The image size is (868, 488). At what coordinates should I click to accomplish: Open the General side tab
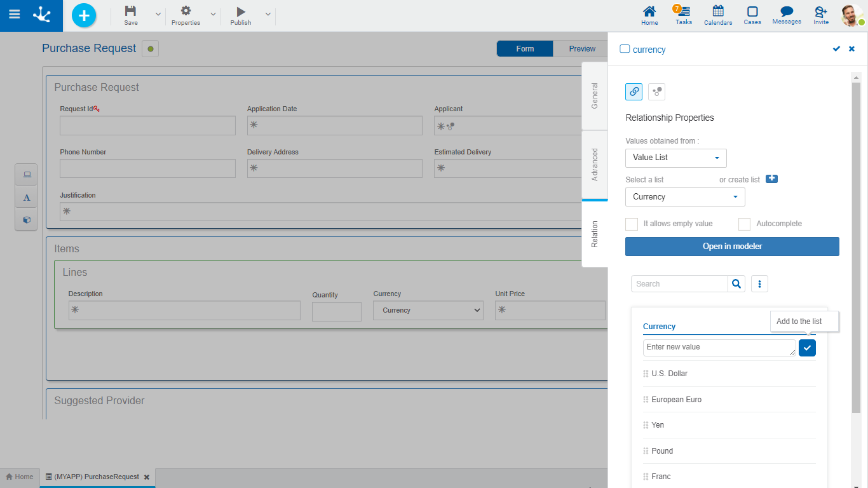[595, 96]
